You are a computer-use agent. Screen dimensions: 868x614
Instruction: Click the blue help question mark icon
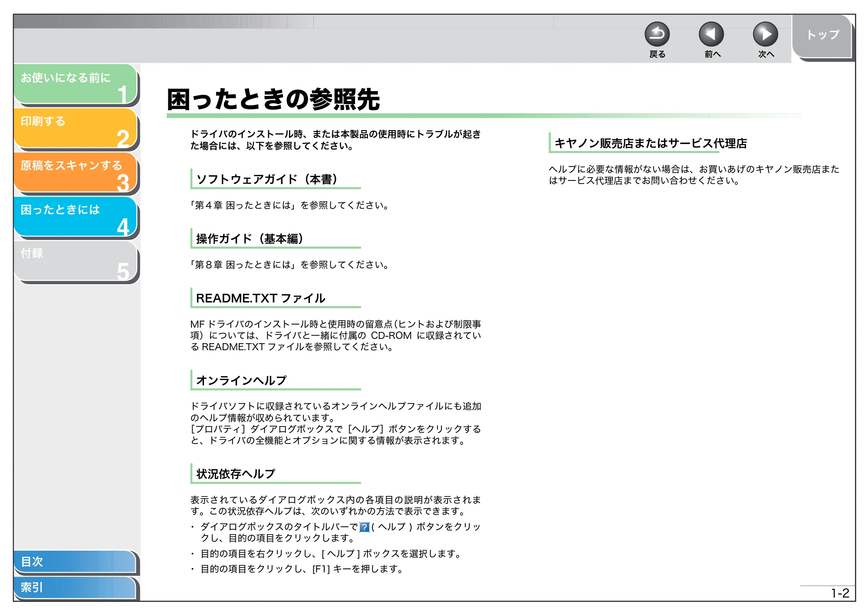tap(365, 527)
